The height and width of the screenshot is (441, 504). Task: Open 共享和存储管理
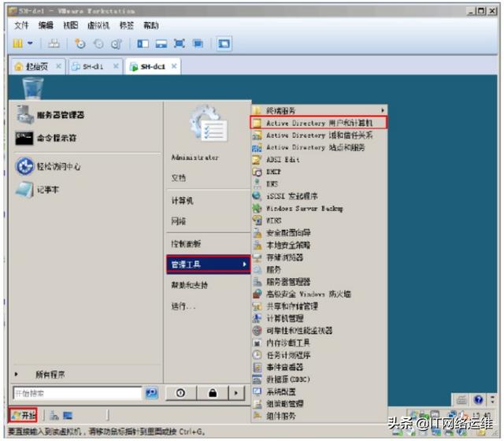(318, 306)
